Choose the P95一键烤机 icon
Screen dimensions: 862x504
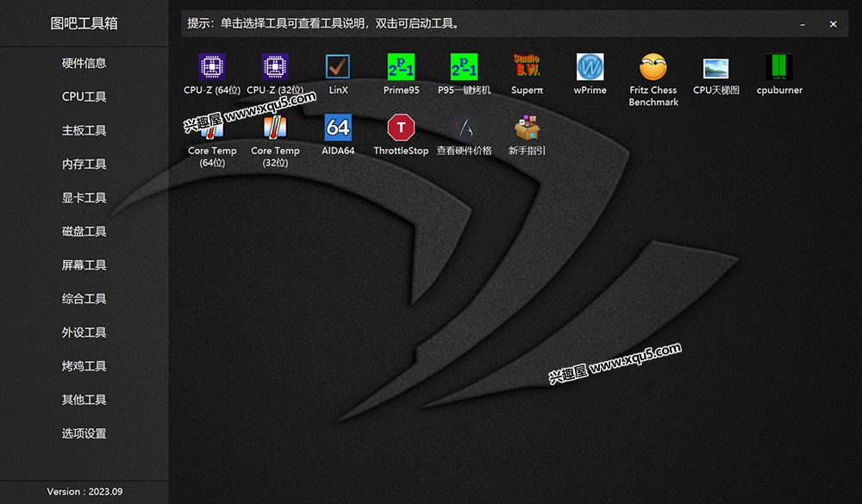(x=464, y=67)
